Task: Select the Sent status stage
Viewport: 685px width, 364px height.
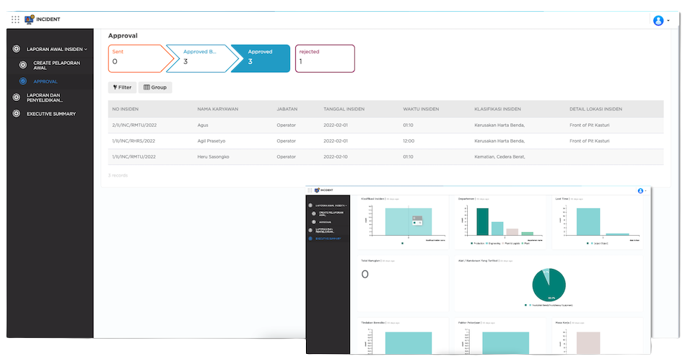Action: coord(138,58)
